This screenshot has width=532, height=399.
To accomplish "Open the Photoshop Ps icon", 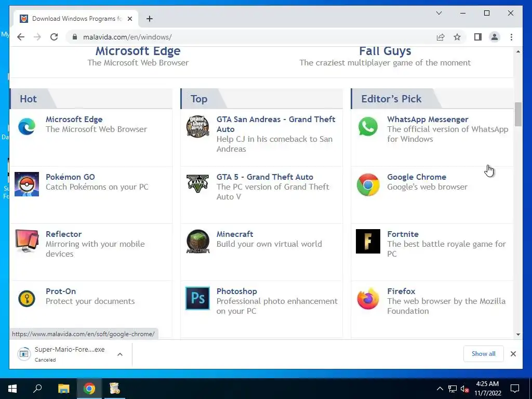I will [198, 298].
